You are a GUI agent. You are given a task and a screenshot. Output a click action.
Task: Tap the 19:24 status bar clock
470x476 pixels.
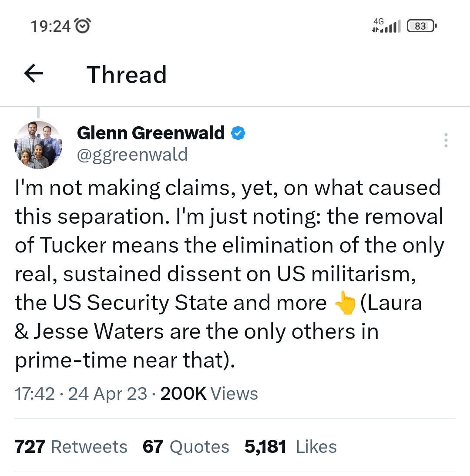50,27
